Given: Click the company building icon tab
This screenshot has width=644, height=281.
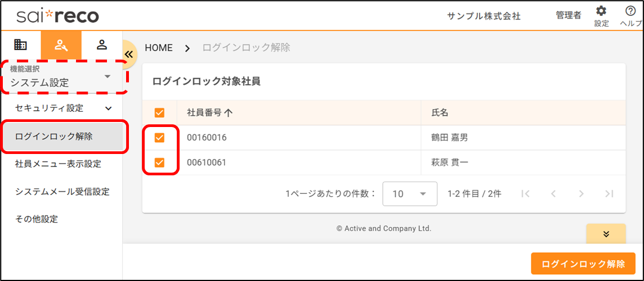Looking at the screenshot, I should (x=20, y=45).
